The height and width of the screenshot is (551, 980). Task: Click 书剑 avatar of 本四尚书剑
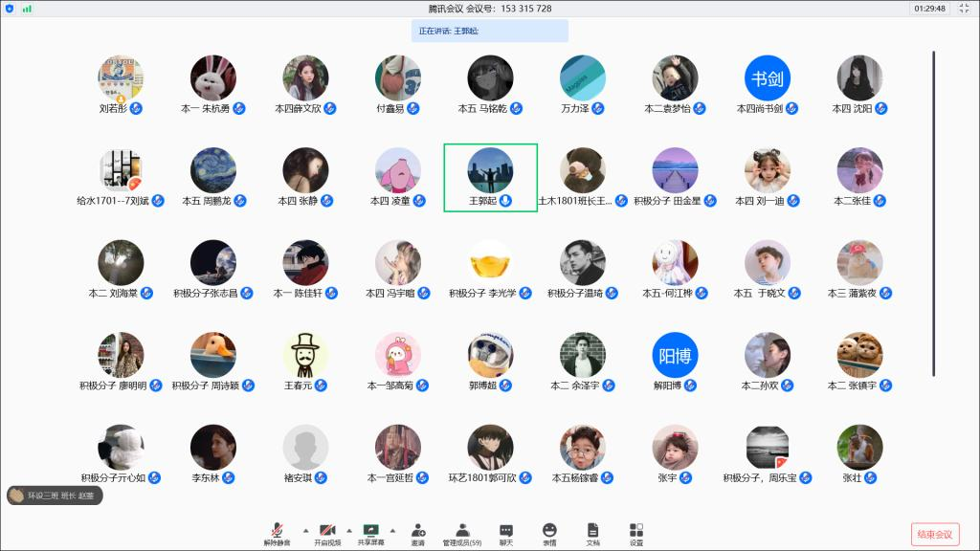click(x=768, y=77)
